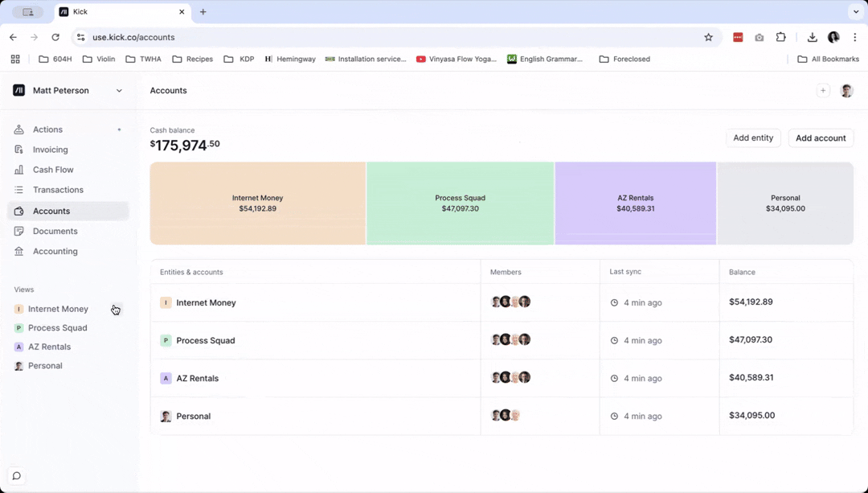Viewport: 868px width, 493px height.
Task: Expand the Matt Peterson workspace dropdown
Action: click(119, 90)
